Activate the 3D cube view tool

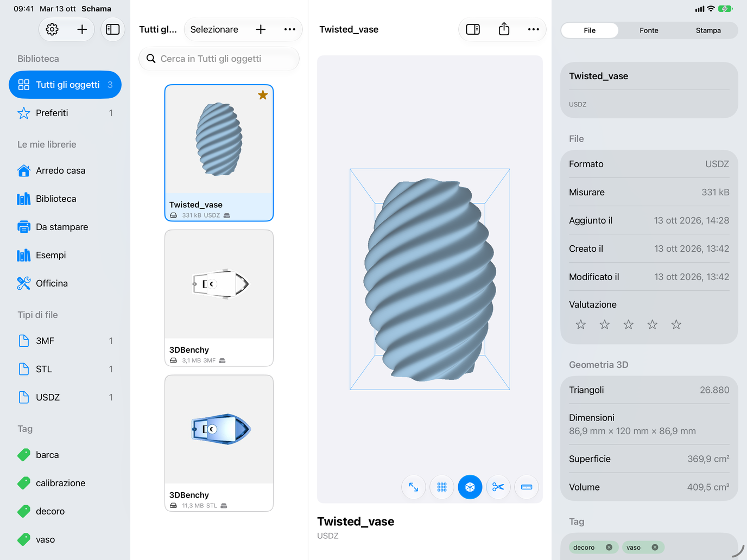[x=470, y=487]
